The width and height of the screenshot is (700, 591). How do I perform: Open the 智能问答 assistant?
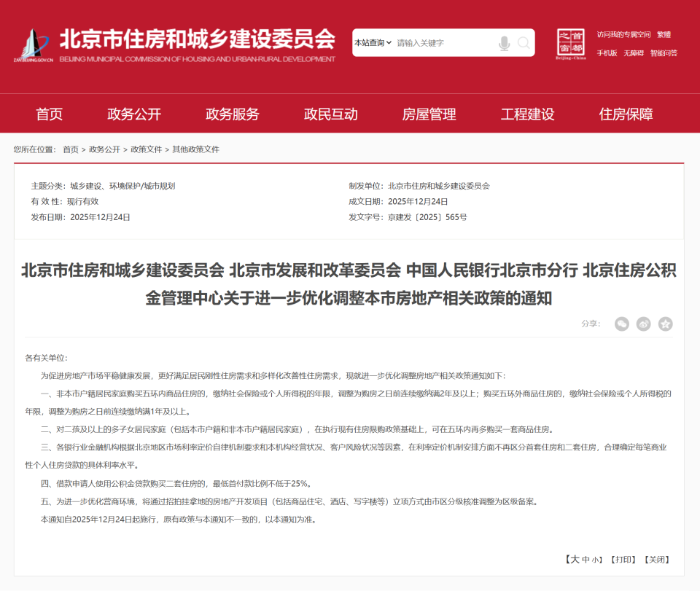pos(664,53)
